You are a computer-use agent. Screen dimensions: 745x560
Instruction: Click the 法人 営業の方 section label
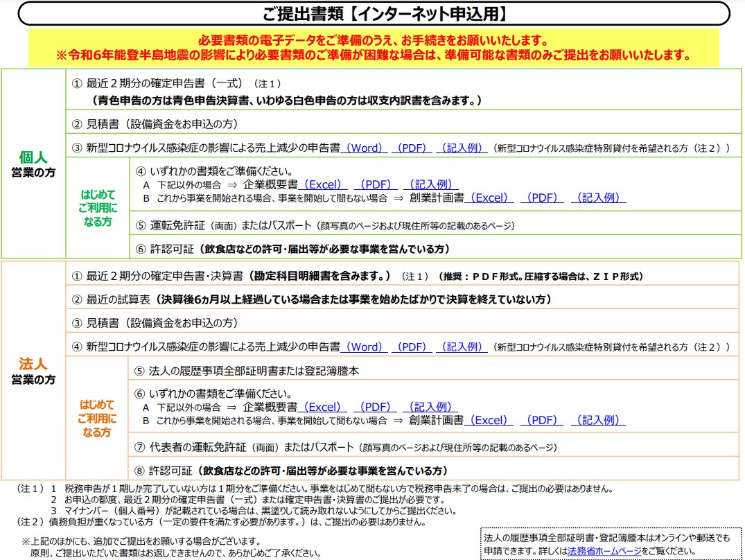tap(33, 371)
